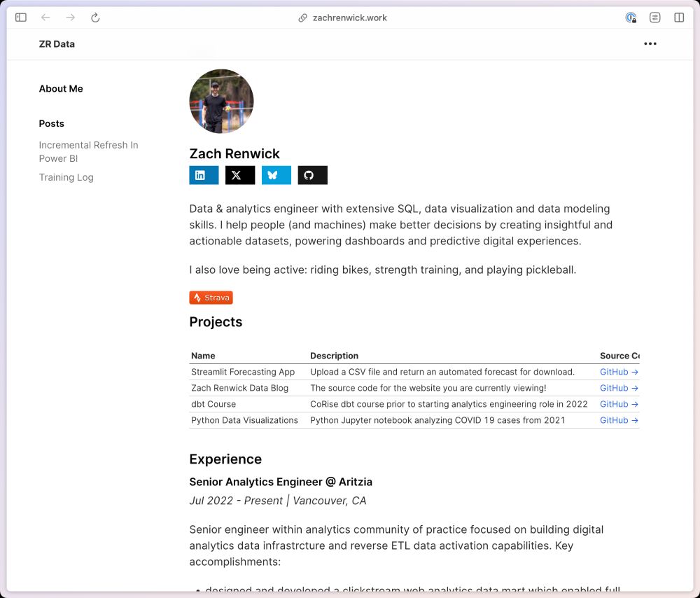Select About Me in the sidebar
The height and width of the screenshot is (598, 700).
coord(61,88)
